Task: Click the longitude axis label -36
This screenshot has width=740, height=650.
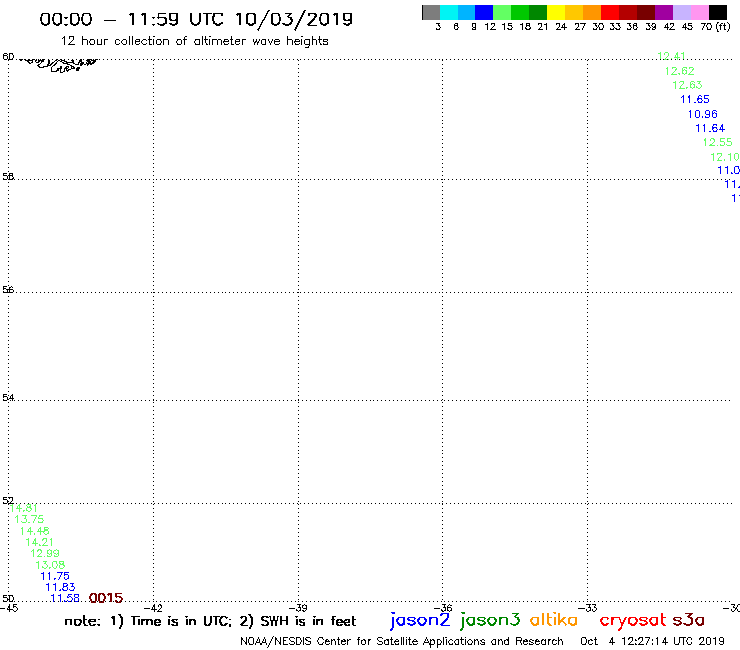Action: pyautogui.click(x=443, y=608)
